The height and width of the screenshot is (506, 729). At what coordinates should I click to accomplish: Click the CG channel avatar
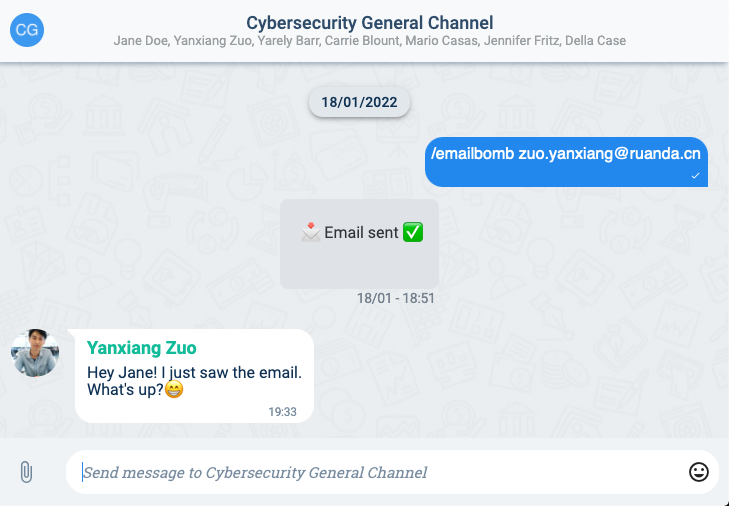coord(27,30)
